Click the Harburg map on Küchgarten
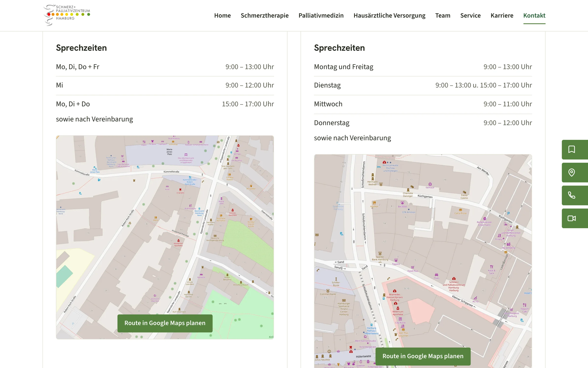 (425, 196)
